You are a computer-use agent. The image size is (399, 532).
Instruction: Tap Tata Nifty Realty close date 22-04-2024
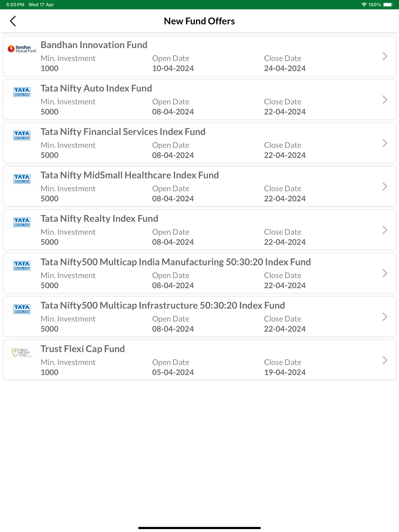click(x=285, y=242)
